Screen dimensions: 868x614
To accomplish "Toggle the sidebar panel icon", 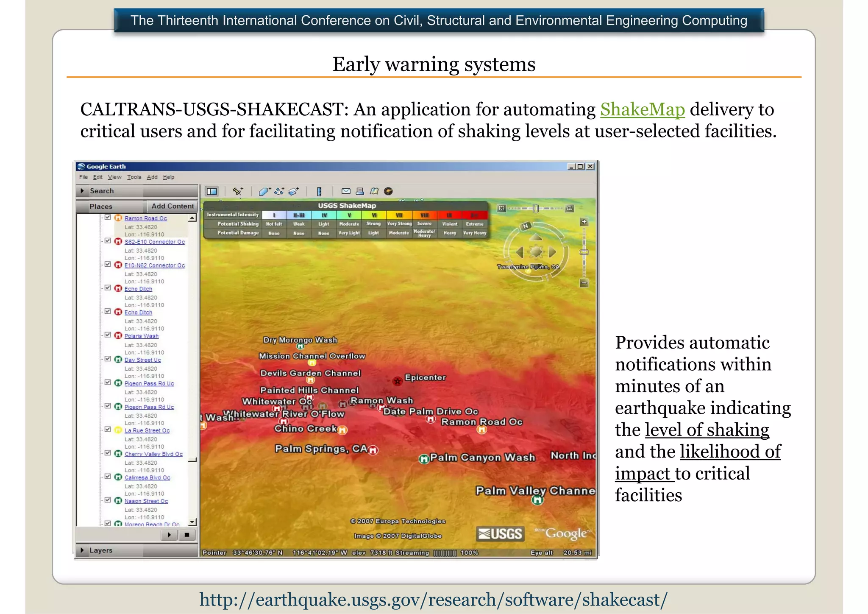I will 211,191.
